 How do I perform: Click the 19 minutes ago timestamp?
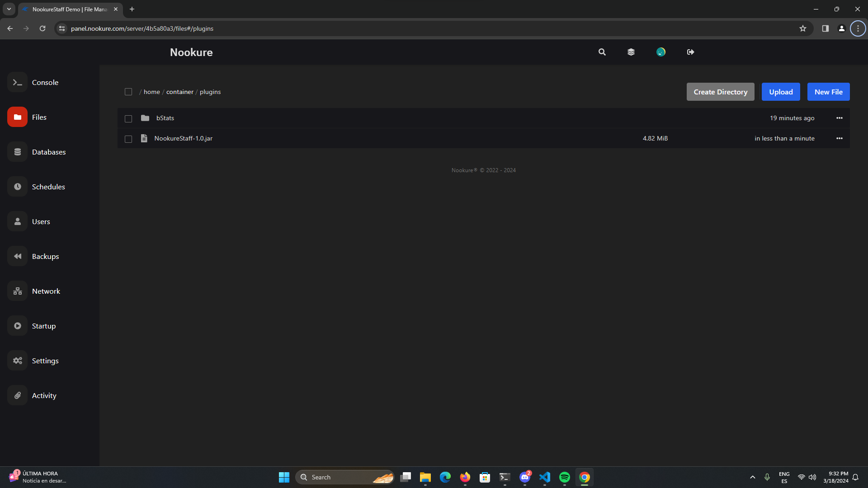click(792, 118)
